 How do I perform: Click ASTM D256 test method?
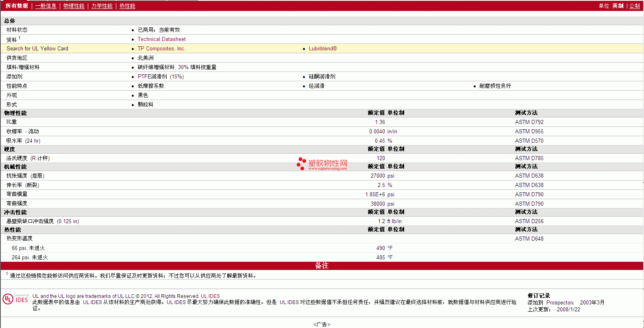click(529, 221)
